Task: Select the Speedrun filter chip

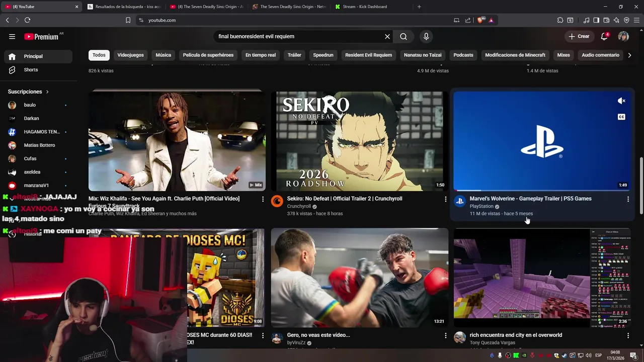Action: (x=323, y=55)
